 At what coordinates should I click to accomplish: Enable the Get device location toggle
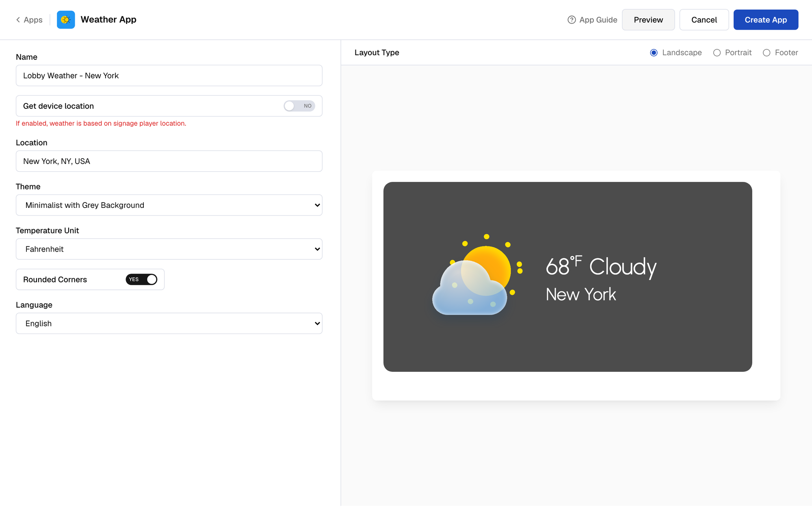pyautogui.click(x=299, y=106)
